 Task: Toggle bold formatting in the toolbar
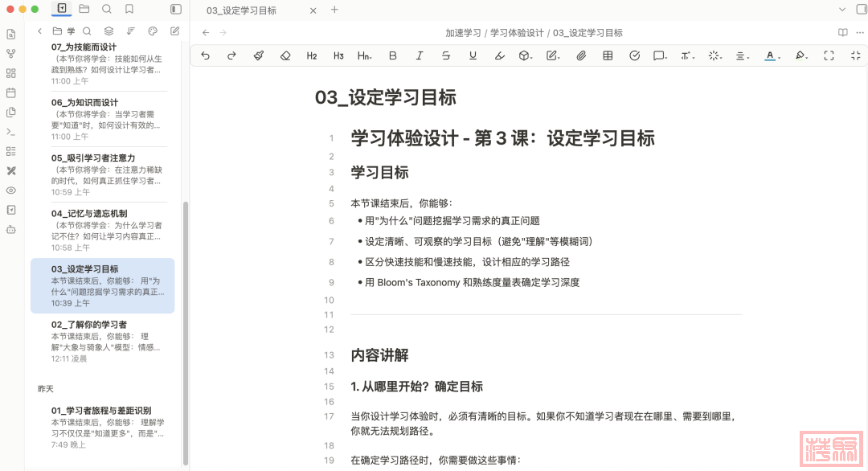tap(392, 55)
